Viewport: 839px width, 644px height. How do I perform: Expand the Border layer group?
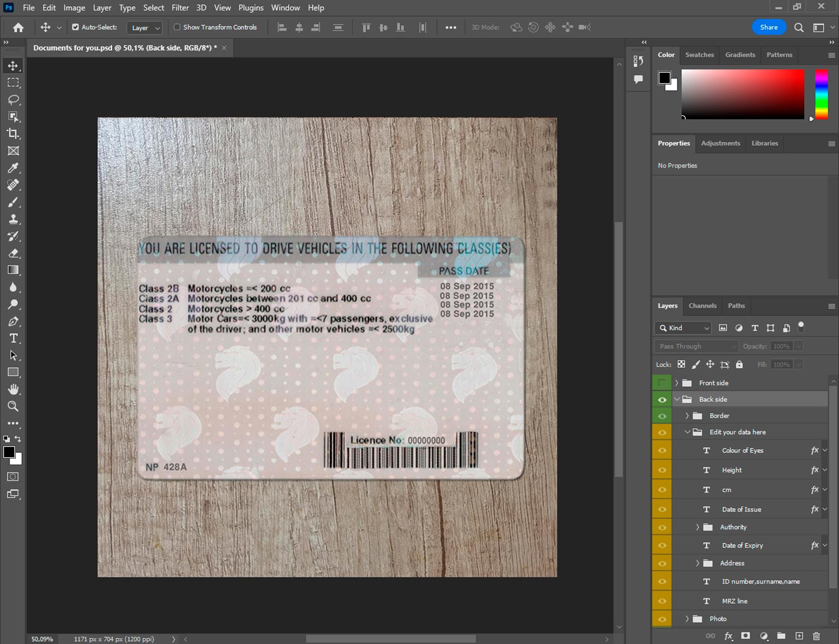tap(687, 416)
